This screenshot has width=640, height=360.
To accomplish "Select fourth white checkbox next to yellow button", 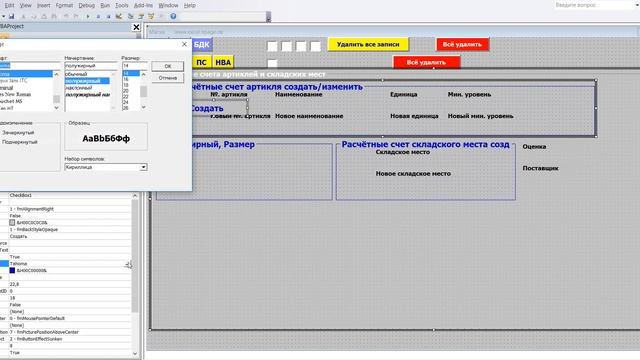I will pos(316,46).
